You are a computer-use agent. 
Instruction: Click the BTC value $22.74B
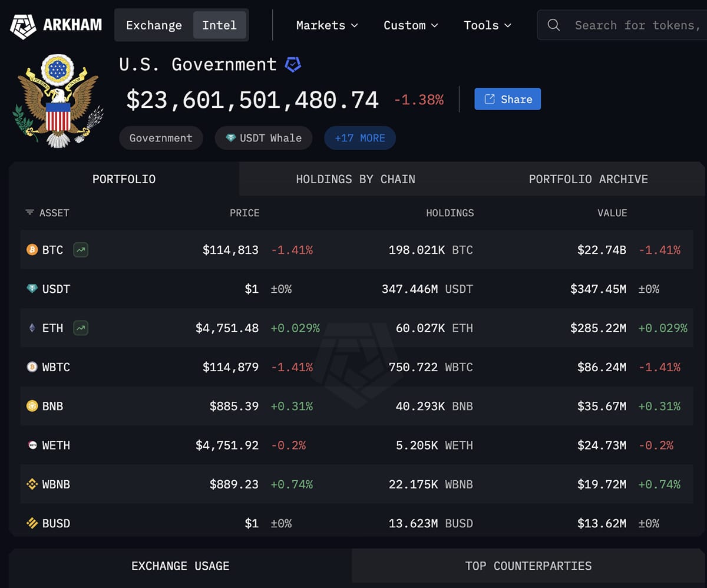[602, 250]
